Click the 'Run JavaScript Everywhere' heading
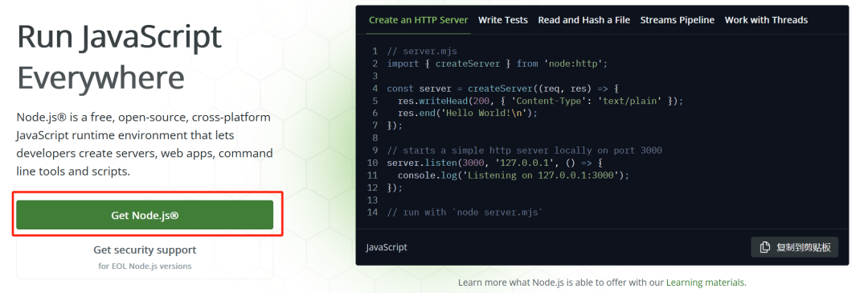Image resolution: width=868 pixels, height=293 pixels. click(x=120, y=58)
